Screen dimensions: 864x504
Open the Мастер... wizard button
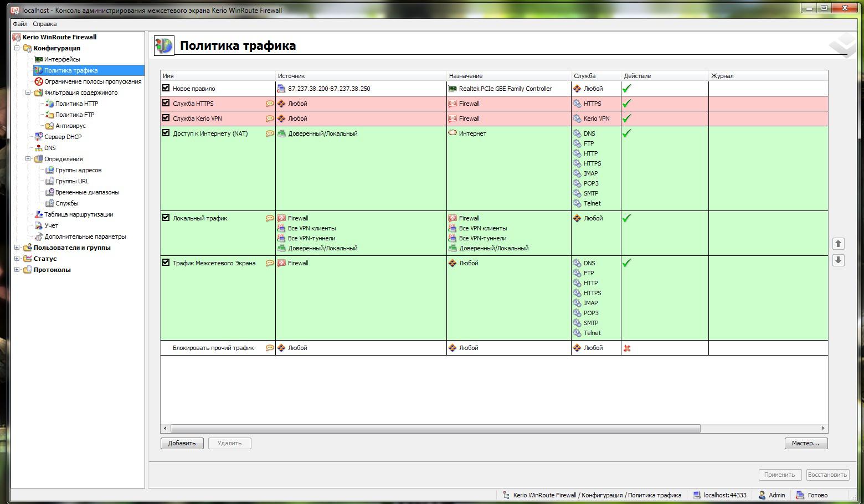coord(806,443)
